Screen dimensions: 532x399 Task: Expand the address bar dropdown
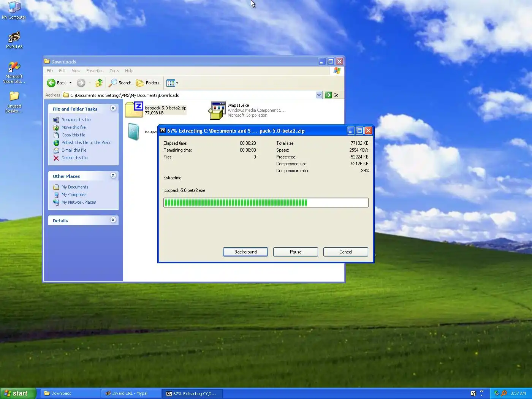click(319, 95)
